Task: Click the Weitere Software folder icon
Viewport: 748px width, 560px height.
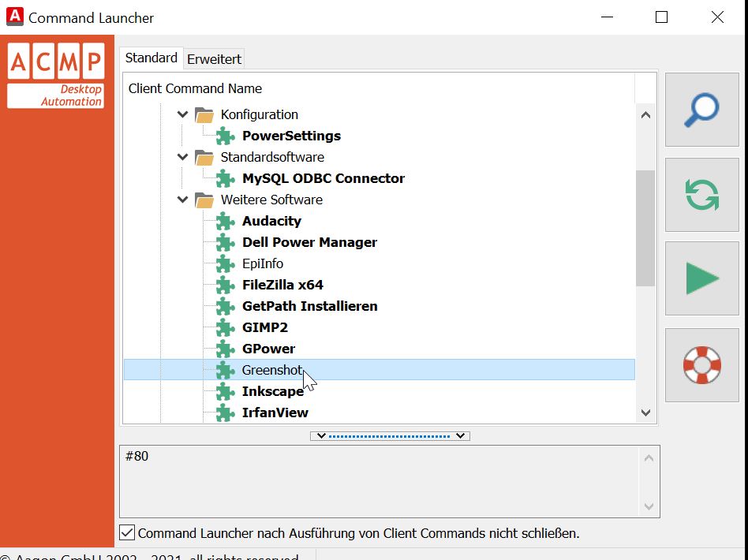Action: (204, 200)
